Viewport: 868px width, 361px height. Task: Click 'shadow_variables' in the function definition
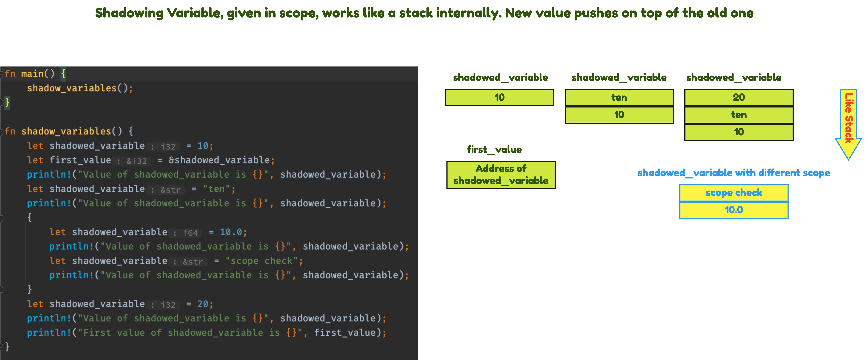pos(66,131)
